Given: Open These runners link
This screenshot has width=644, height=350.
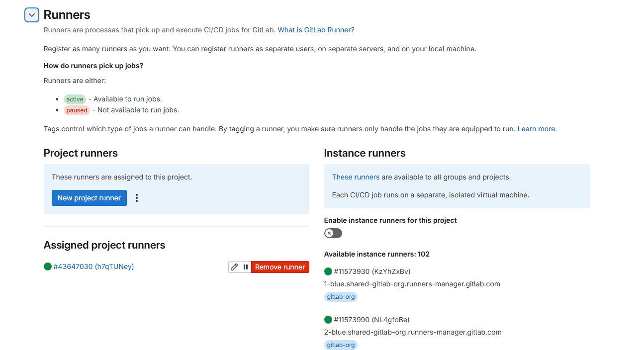Looking at the screenshot, I should pyautogui.click(x=356, y=177).
